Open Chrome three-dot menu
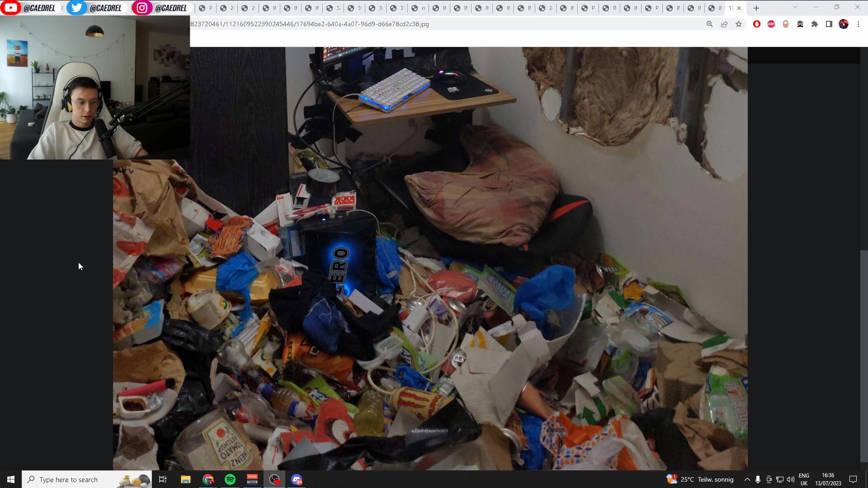Viewport: 868px width, 488px height. coord(858,24)
